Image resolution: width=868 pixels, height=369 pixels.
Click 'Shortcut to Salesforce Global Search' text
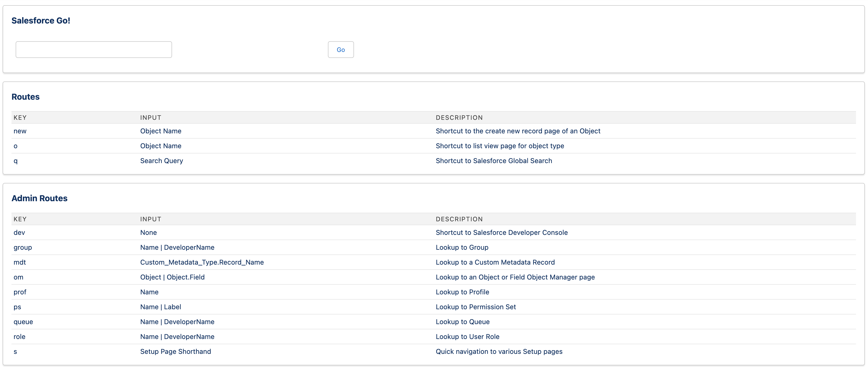click(494, 160)
